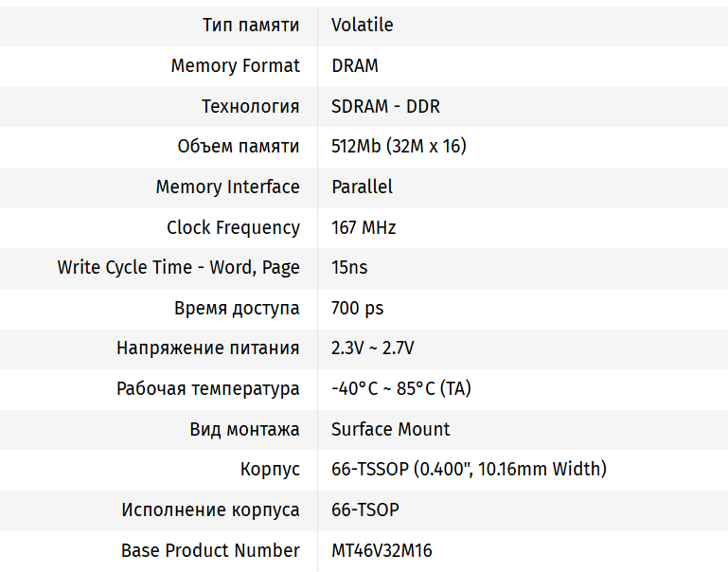728x572 pixels.
Task: Click the 'Рабочая температура' label
Action: pyautogui.click(x=208, y=389)
